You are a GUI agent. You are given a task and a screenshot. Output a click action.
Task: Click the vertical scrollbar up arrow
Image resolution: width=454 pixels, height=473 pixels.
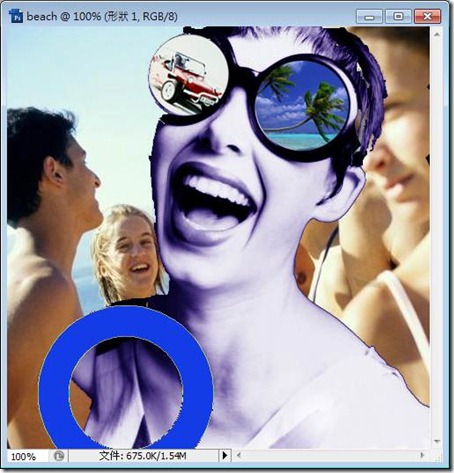pyautogui.click(x=437, y=35)
